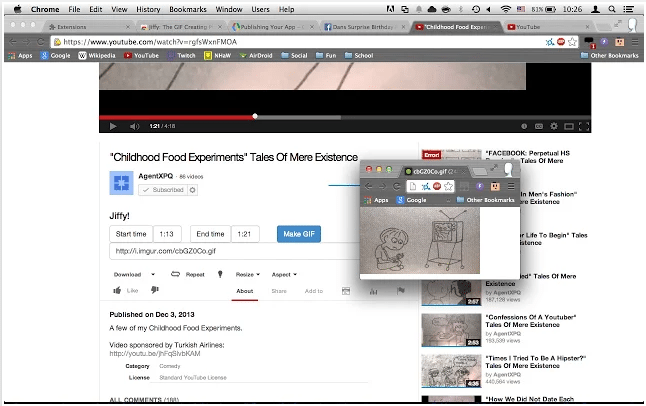The height and width of the screenshot is (406, 646).
Task: Open subscription settings gear next to Subscribed
Action: pyautogui.click(x=192, y=190)
